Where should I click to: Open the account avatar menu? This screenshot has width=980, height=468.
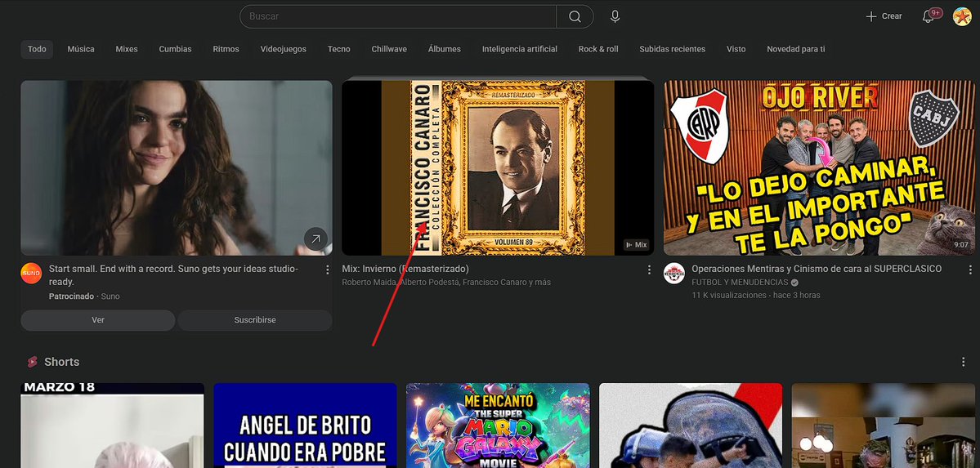pyautogui.click(x=962, y=16)
